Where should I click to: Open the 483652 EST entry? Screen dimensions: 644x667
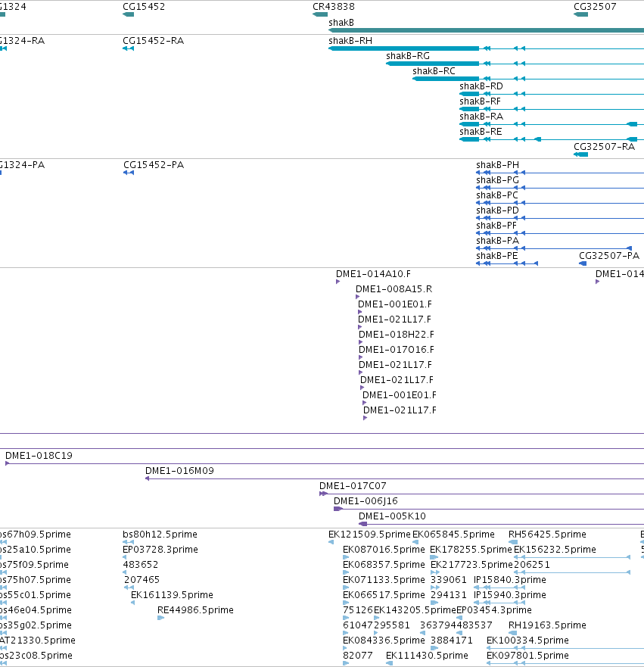(x=140, y=565)
